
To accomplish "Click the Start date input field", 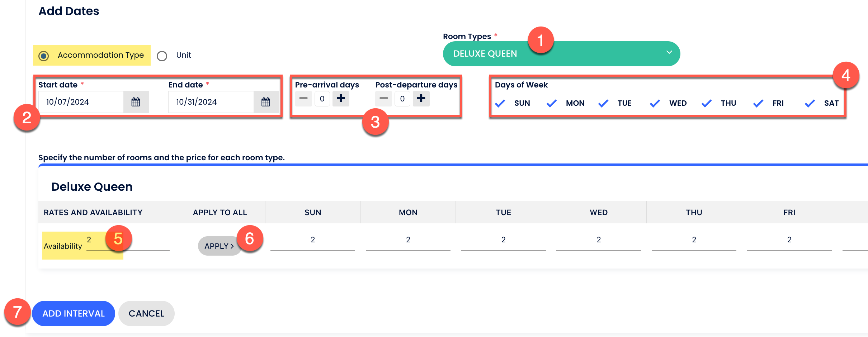I will 81,102.
